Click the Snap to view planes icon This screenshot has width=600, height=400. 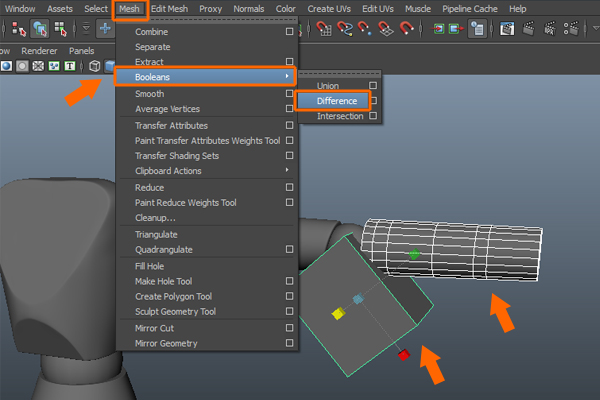point(387,29)
